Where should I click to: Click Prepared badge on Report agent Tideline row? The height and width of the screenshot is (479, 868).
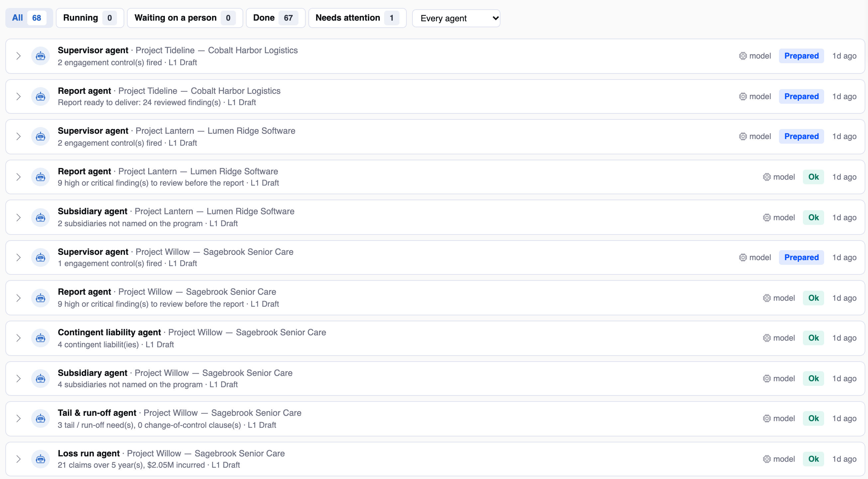(x=801, y=96)
